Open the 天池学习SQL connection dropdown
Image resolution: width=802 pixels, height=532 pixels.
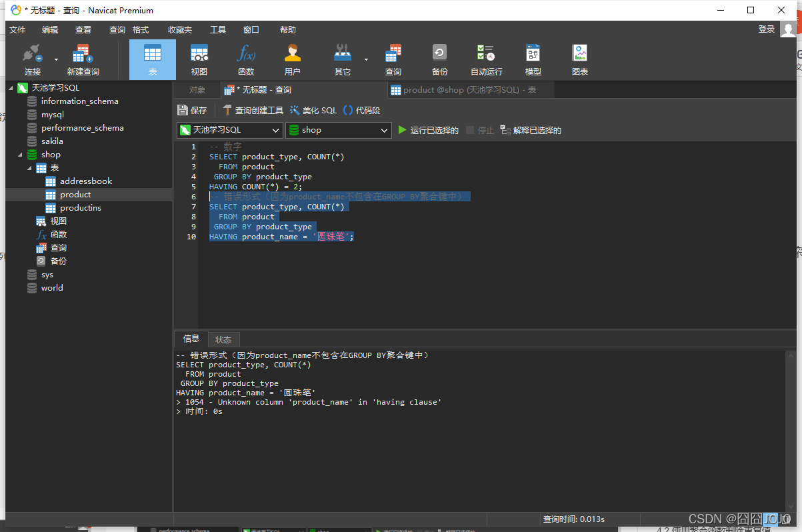click(230, 130)
